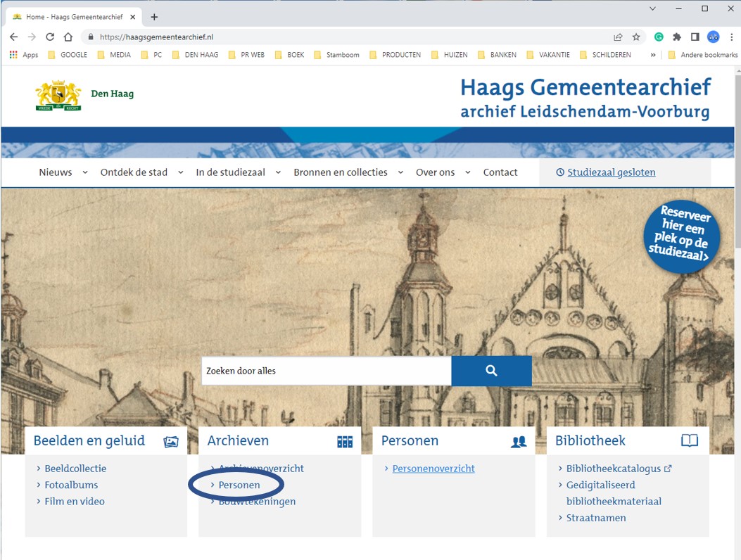Click the Beelden en geluid heading
The height and width of the screenshot is (560, 741).
pos(89,441)
